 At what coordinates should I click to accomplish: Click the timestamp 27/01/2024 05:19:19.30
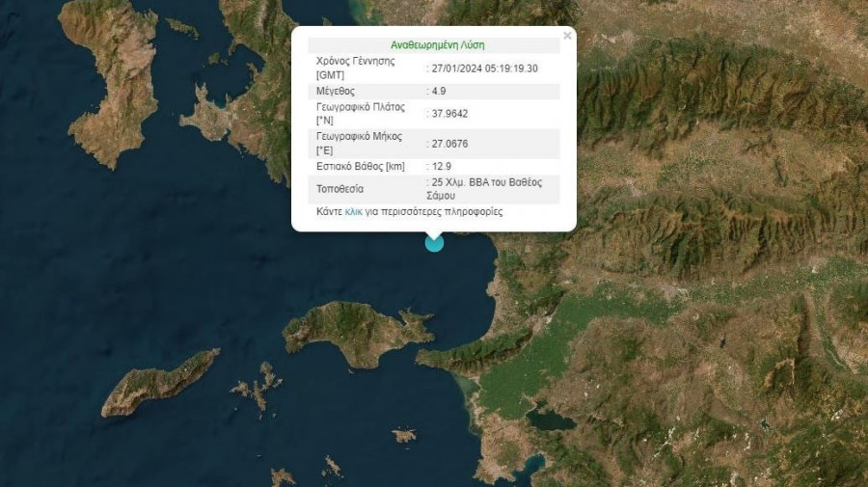pyautogui.click(x=483, y=68)
